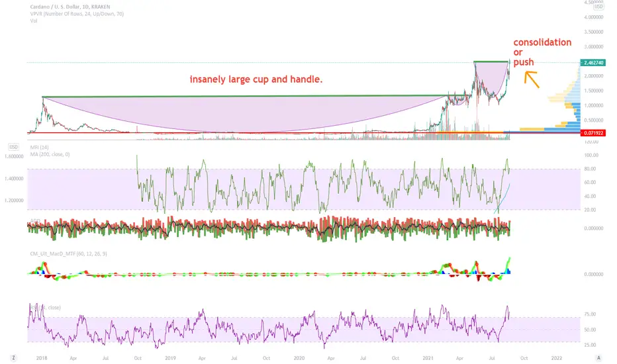Select the MA (200, close, 0) legend
Image resolution: width=617 pixels, height=364 pixels.
click(50, 154)
